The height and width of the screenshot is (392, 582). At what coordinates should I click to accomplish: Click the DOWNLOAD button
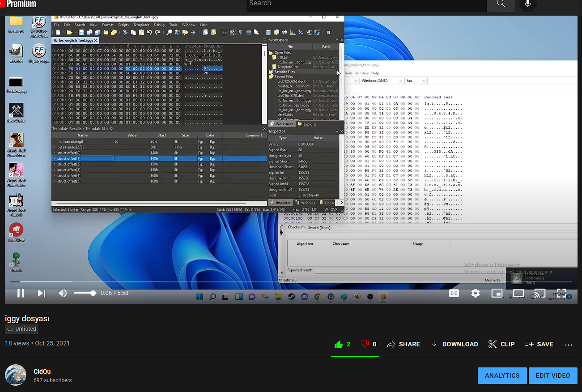click(455, 344)
